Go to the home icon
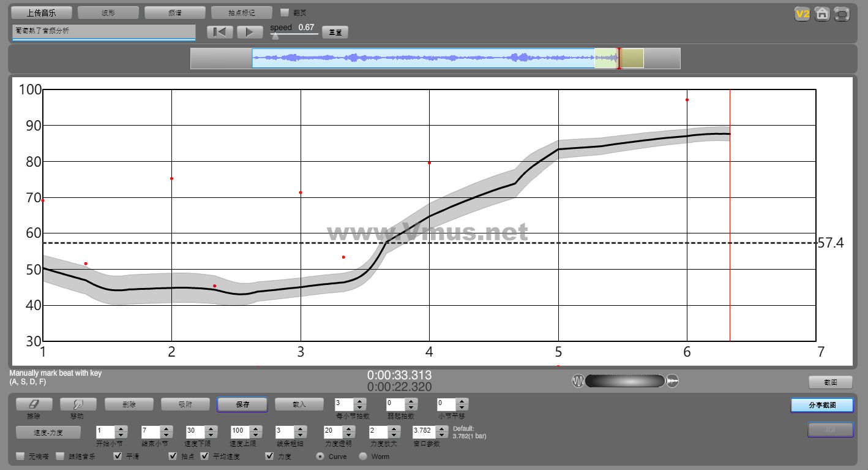 point(822,14)
